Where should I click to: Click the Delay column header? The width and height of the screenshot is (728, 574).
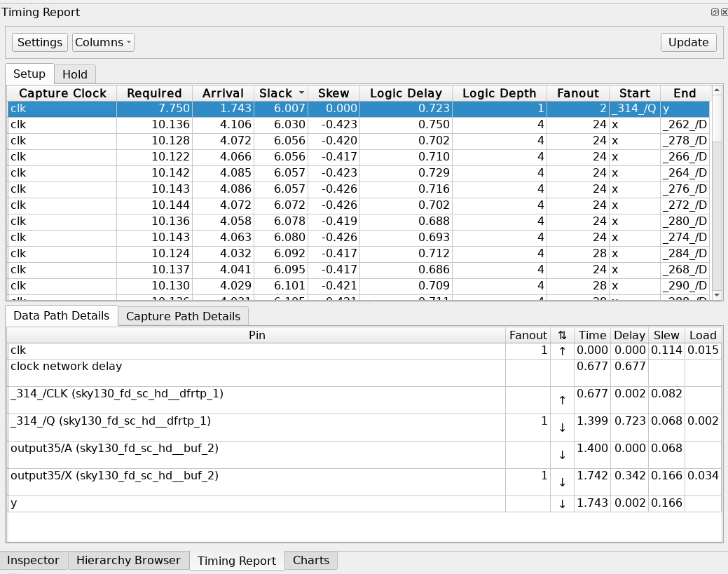[x=629, y=335]
